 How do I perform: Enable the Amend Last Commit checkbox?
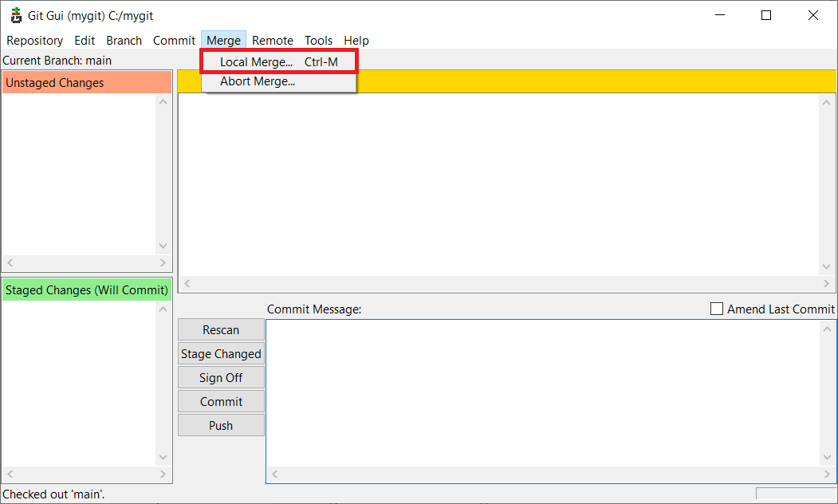coord(717,309)
